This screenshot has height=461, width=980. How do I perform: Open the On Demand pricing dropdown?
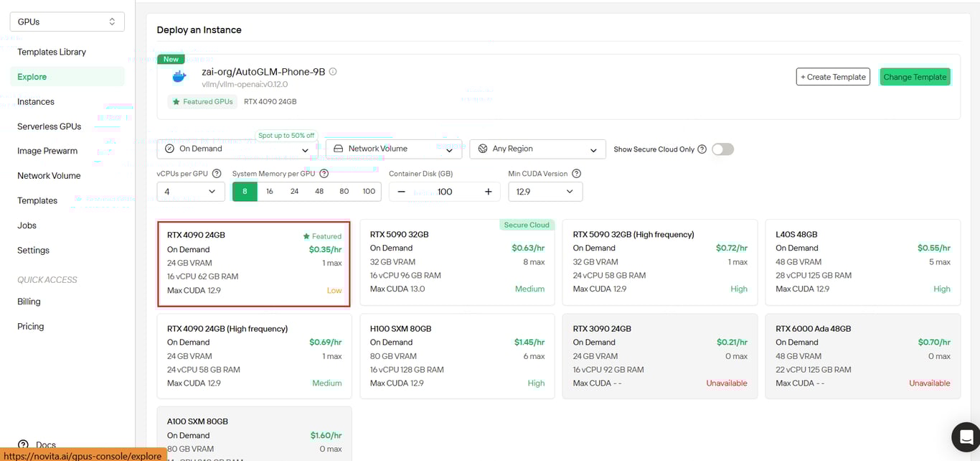tap(237, 149)
